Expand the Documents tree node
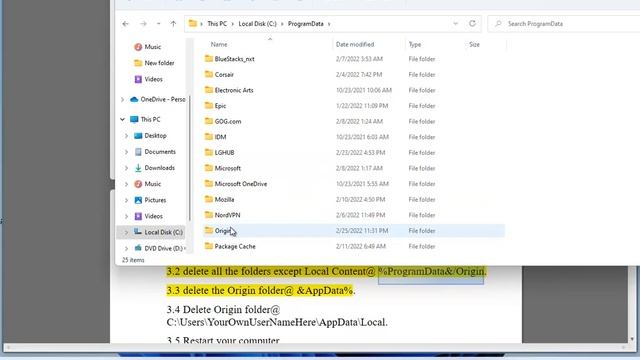 pos(126,152)
